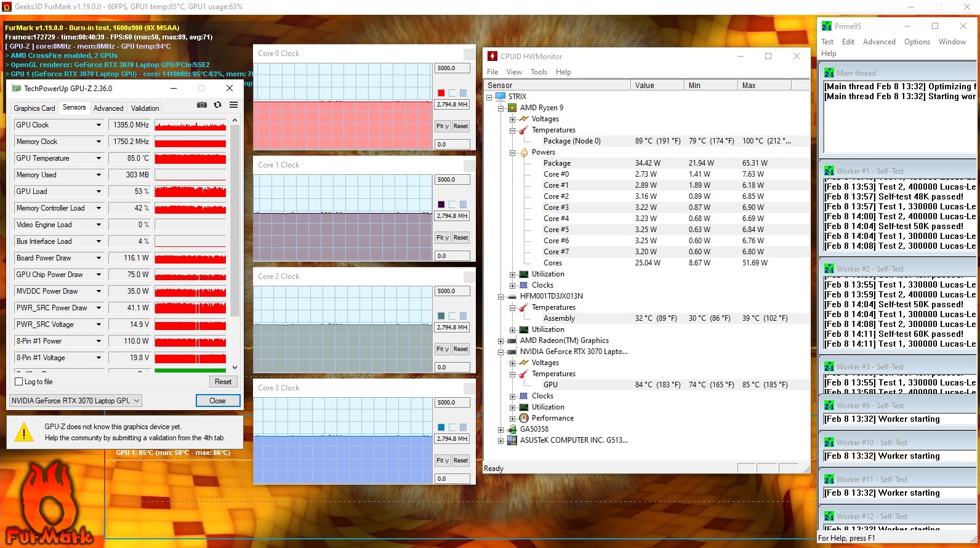This screenshot has height=548, width=980.
Task: Collapse the Ryzen 9 Powers node
Action: (512, 152)
